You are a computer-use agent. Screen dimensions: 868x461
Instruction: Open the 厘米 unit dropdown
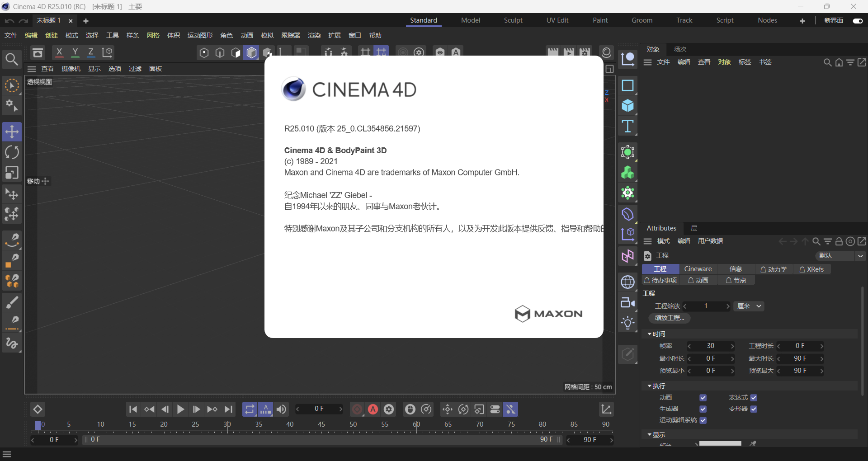click(x=749, y=306)
